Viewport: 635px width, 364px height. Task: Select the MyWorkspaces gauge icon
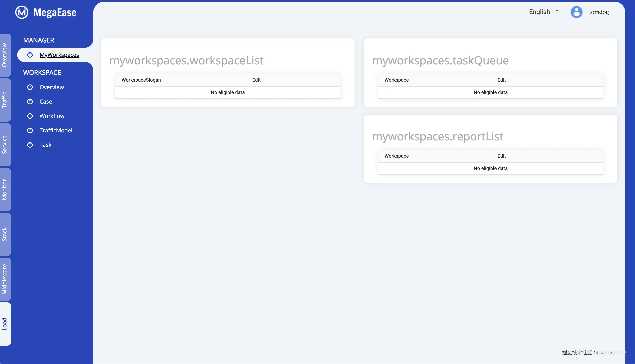pos(30,55)
